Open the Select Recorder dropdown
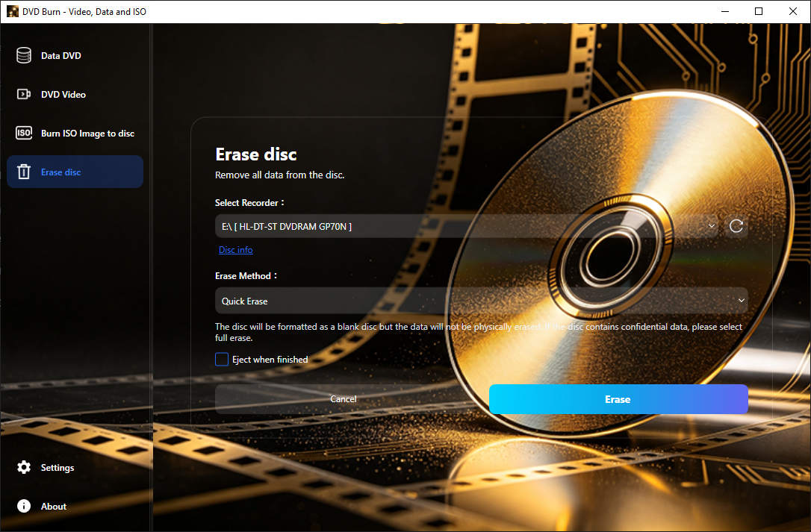The width and height of the screenshot is (811, 532). click(467, 226)
